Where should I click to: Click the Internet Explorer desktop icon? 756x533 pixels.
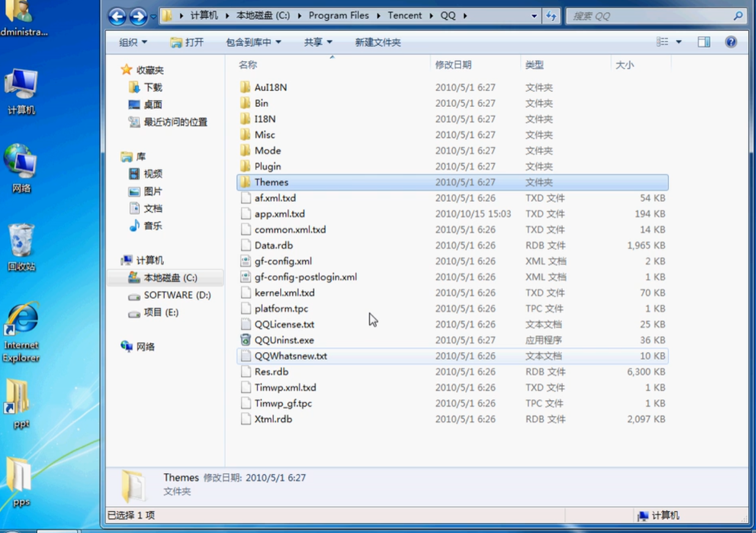(22, 319)
